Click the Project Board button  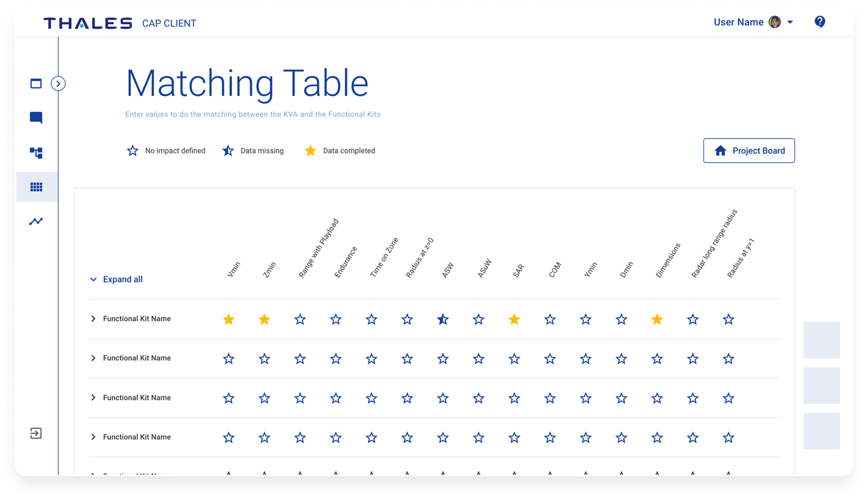pyautogui.click(x=749, y=151)
